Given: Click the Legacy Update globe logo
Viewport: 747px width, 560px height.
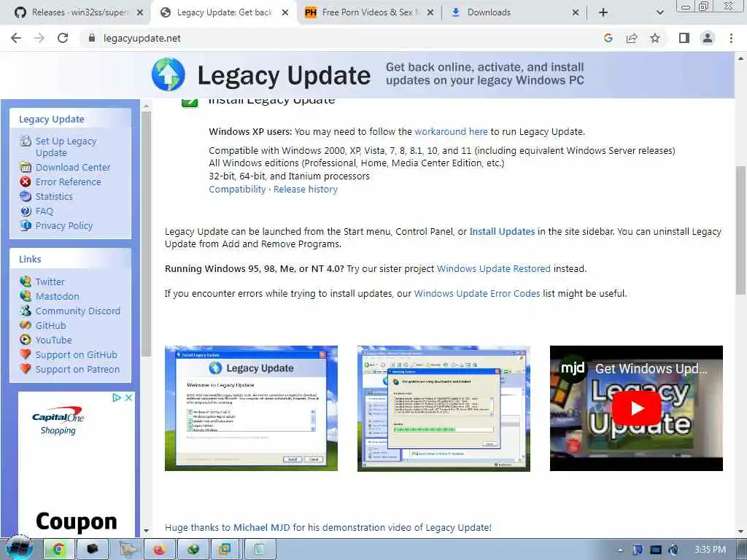Looking at the screenshot, I should click(169, 74).
